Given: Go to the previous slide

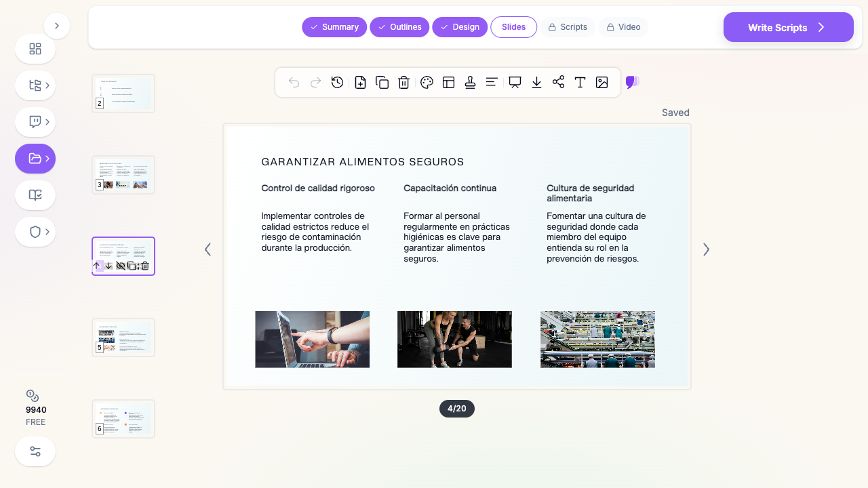Looking at the screenshot, I should pos(208,249).
